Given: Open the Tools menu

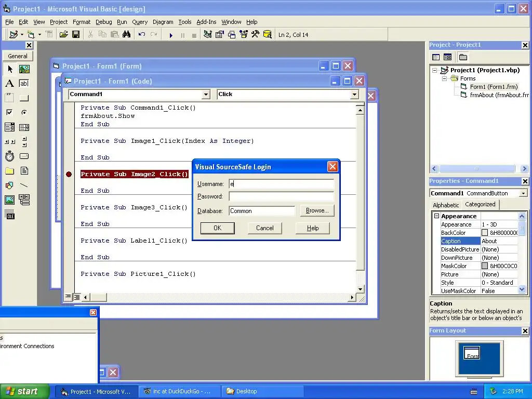Looking at the screenshot, I should point(185,22).
